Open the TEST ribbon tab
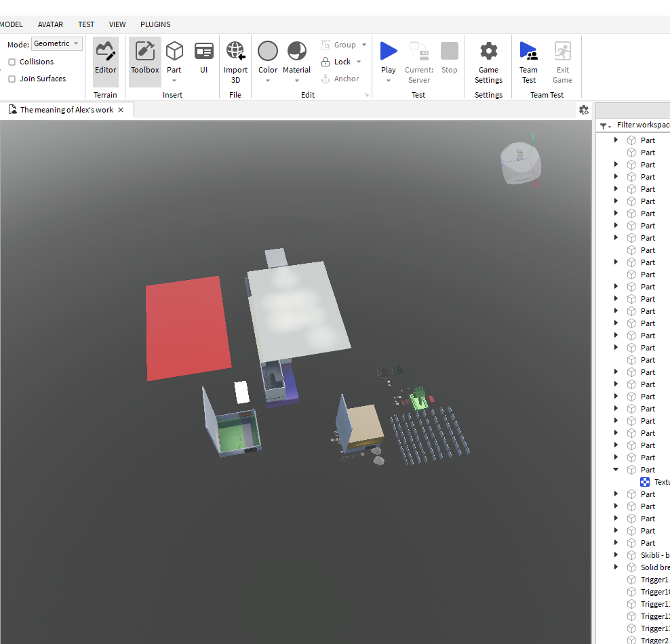670x644 pixels. [86, 25]
